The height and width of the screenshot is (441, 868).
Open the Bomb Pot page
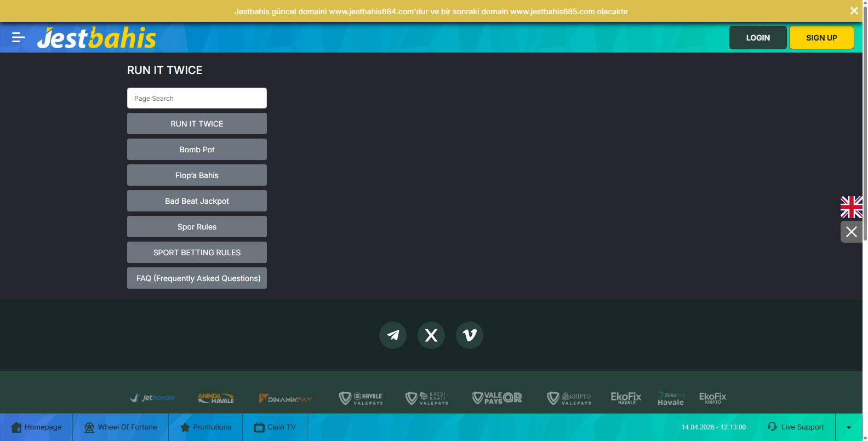197,150
